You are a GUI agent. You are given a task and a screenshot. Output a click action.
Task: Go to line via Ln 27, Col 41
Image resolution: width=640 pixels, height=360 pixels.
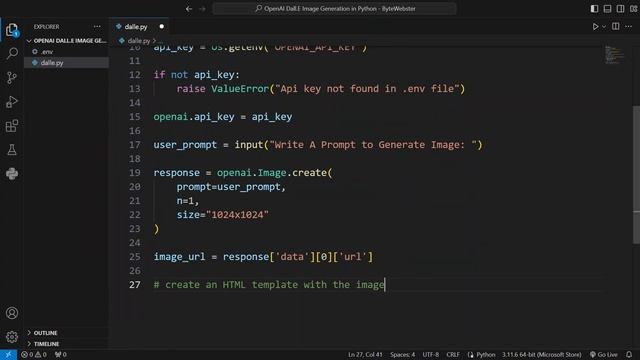click(365, 355)
